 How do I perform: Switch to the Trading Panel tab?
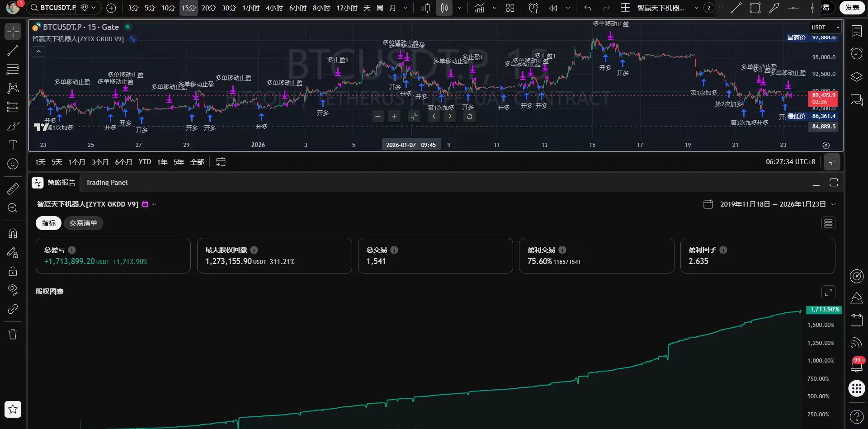[x=107, y=183]
